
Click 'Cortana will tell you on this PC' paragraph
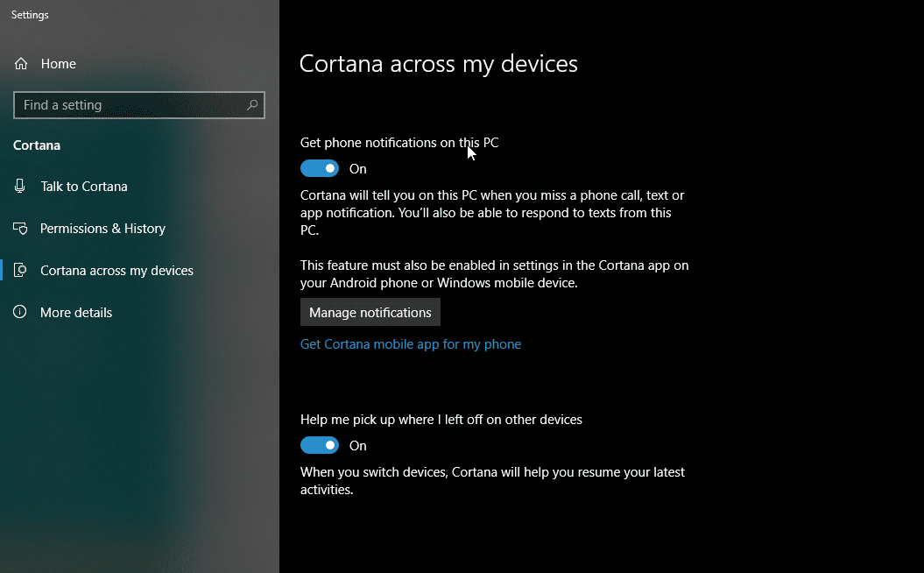492,213
